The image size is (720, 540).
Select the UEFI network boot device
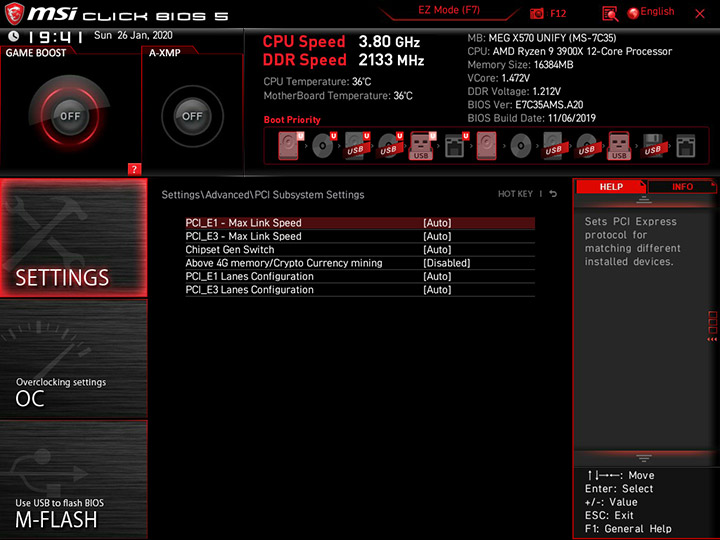pyautogui.click(x=456, y=146)
